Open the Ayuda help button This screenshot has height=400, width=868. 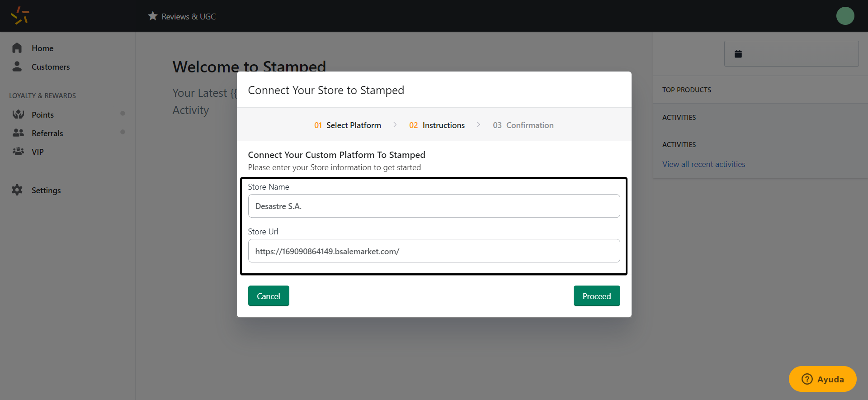click(822, 379)
